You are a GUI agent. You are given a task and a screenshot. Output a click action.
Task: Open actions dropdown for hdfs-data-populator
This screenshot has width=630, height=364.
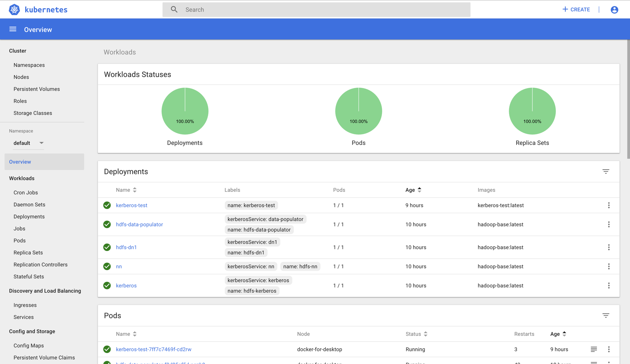[x=609, y=224]
